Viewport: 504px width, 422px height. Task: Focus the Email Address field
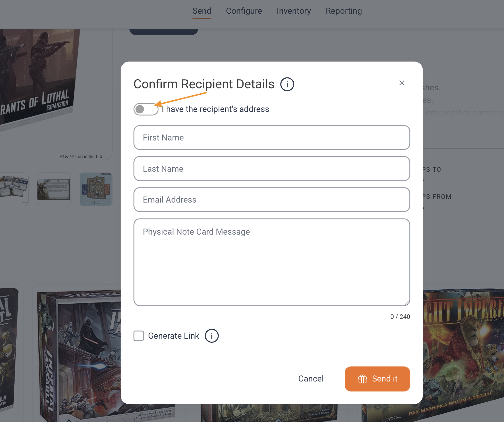tap(272, 200)
